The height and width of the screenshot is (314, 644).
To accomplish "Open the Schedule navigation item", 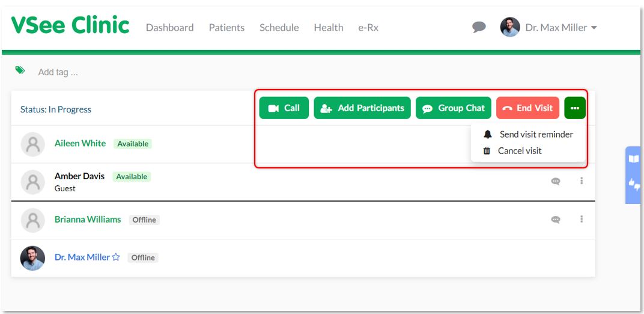I will click(279, 28).
